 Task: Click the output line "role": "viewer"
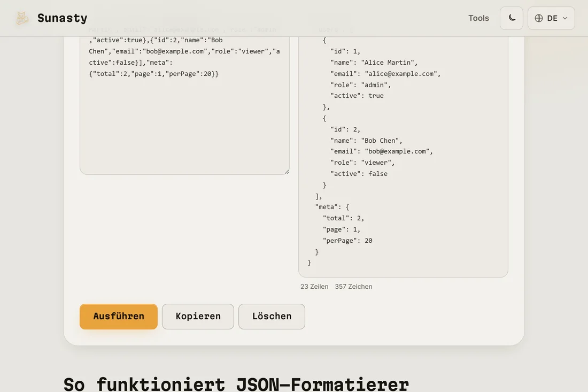click(362, 163)
